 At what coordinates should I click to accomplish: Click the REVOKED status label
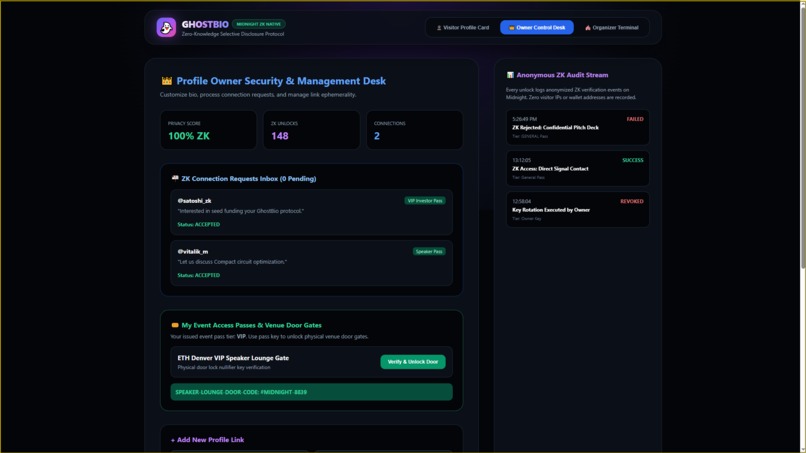click(632, 202)
